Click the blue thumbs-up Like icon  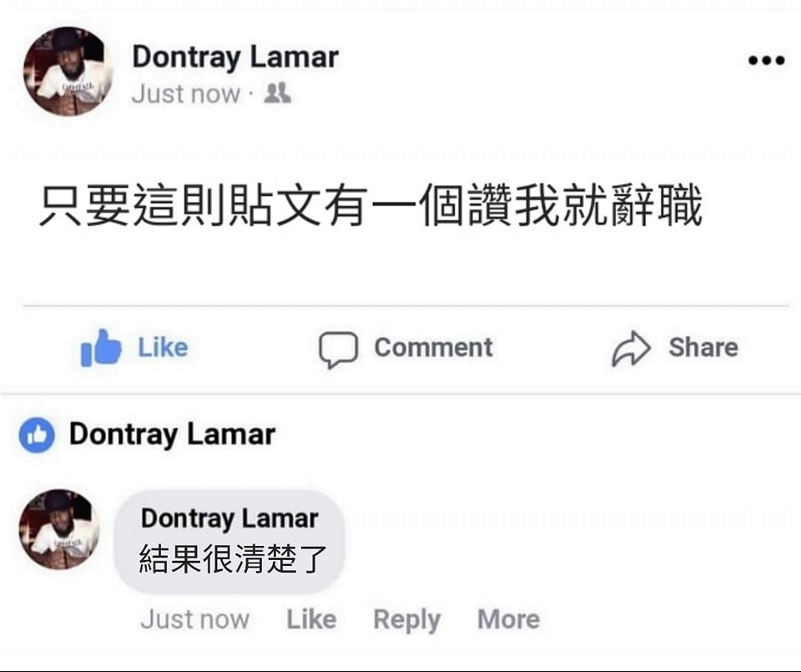click(x=101, y=347)
